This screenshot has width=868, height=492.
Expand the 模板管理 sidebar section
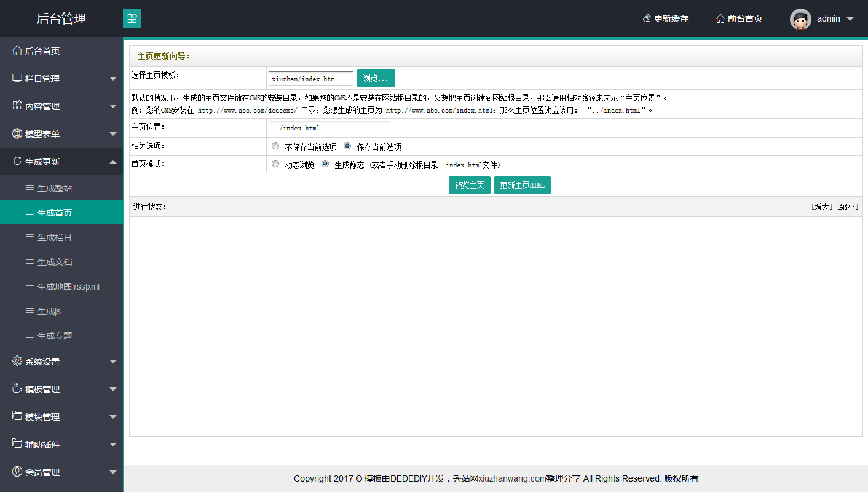click(112, 389)
